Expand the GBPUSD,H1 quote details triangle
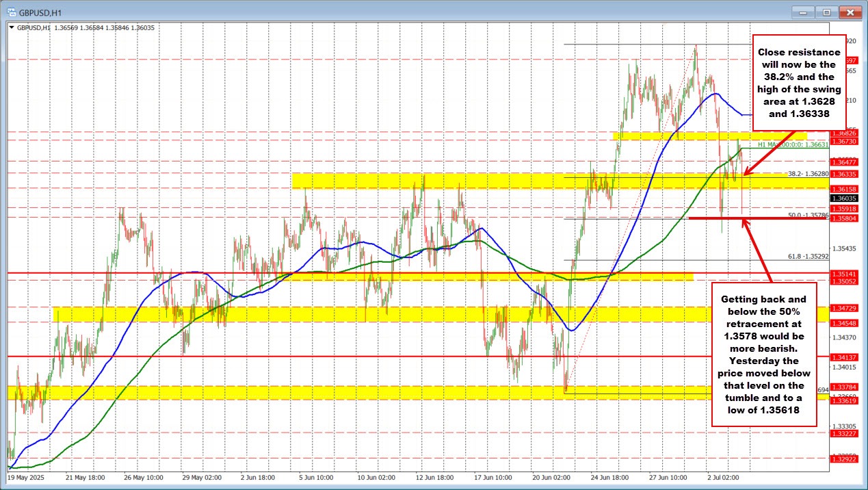 pyautogui.click(x=12, y=28)
